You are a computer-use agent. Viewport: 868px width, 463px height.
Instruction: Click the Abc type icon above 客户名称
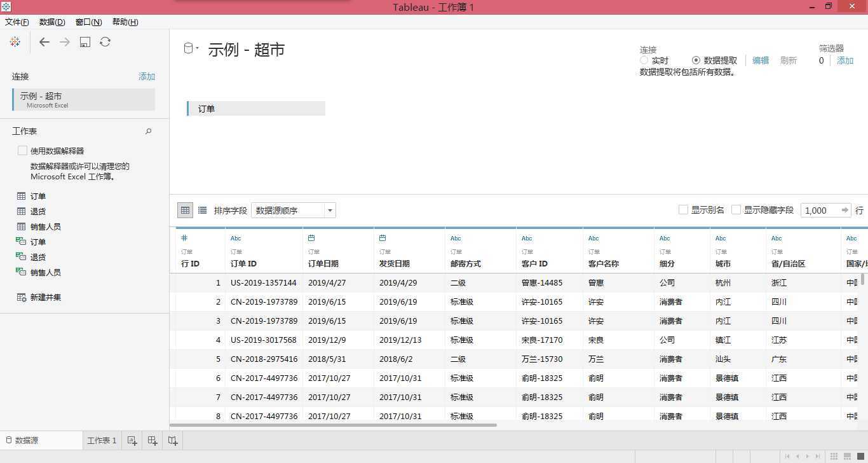(x=593, y=238)
